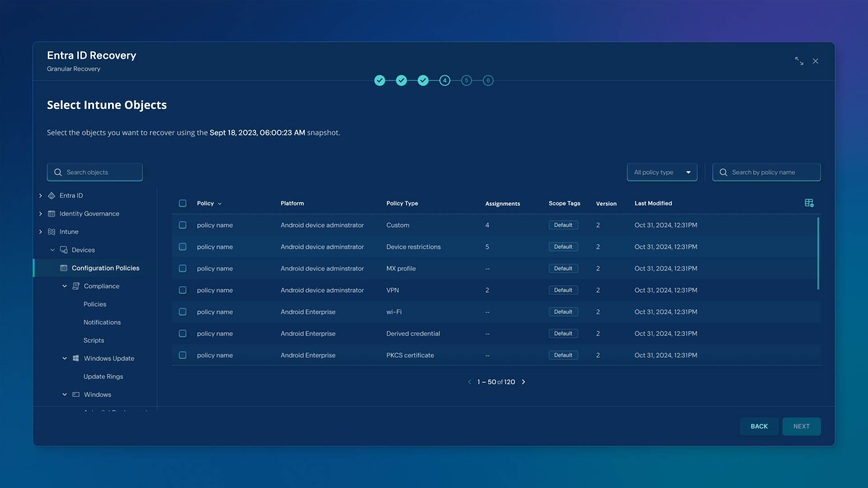
Task: Check the Device restrictions policy row
Action: (183, 247)
